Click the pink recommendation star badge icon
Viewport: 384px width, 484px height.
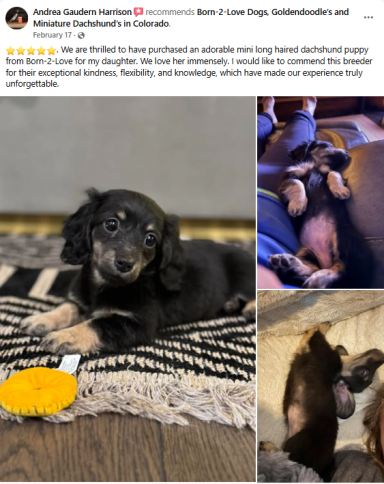138,12
